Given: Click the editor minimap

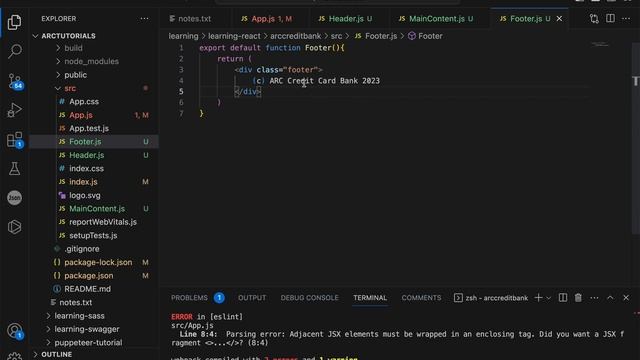Looking at the screenshot, I should (600, 44).
